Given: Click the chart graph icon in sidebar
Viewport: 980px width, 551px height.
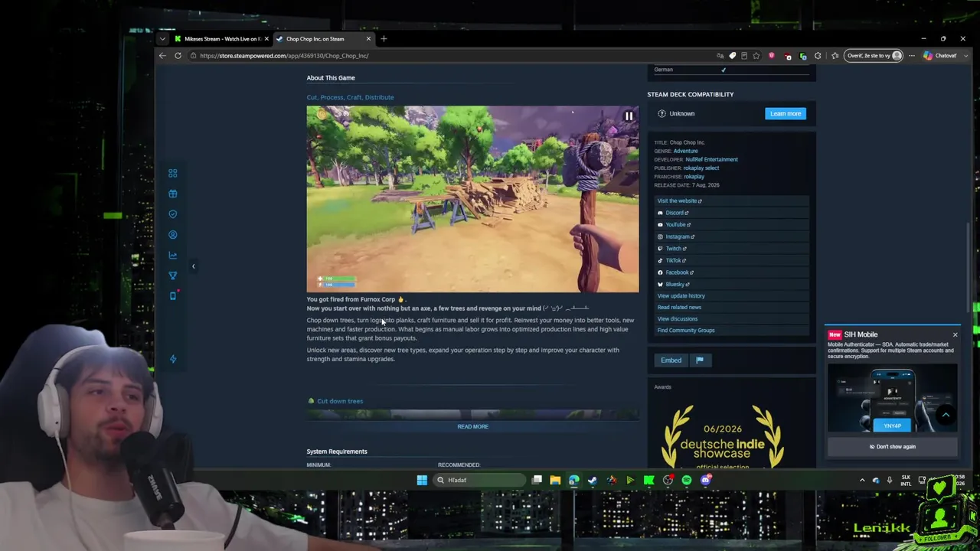Looking at the screenshot, I should [173, 256].
